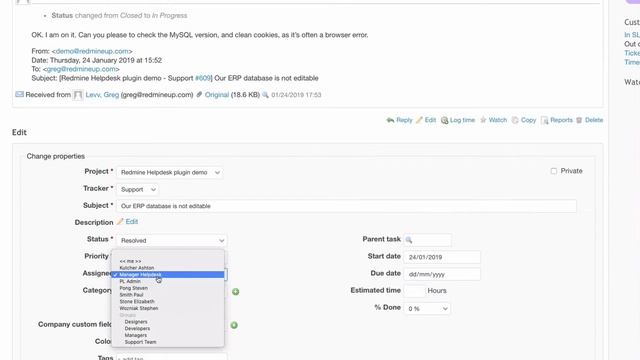Viewport: 640px width, 360px height.
Task: Select Pong Steven as assignee
Action: 168,288
